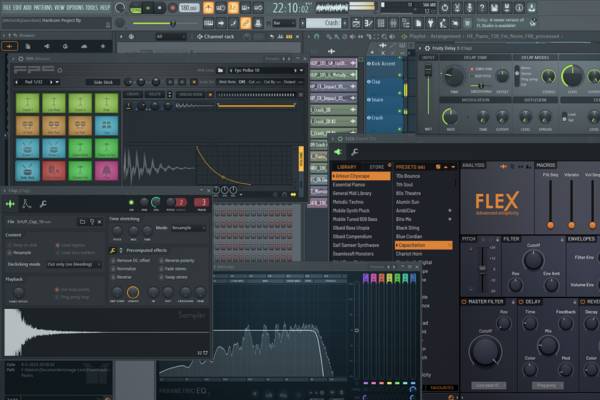Click the pink FPC drum pad
The image size is (600, 400).
tap(106, 170)
